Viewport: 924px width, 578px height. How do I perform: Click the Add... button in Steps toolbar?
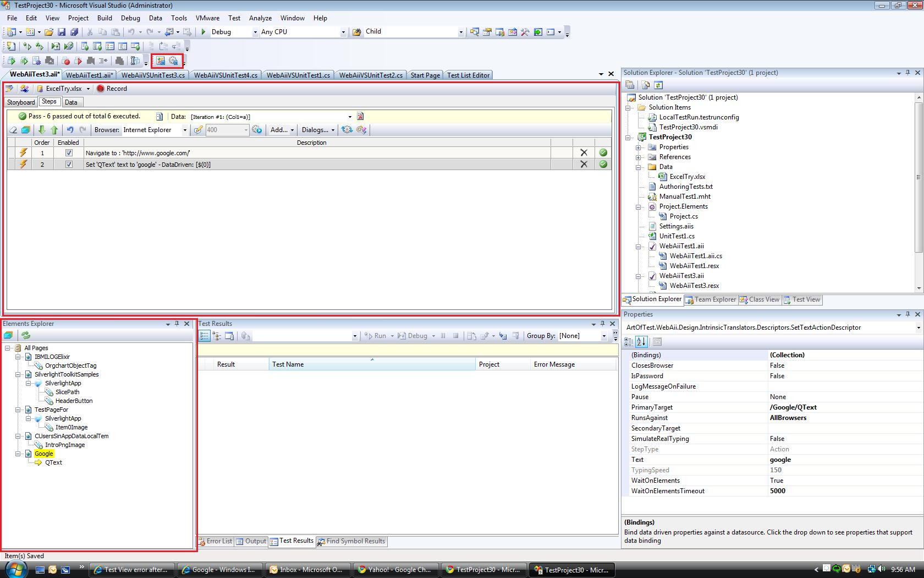point(282,130)
